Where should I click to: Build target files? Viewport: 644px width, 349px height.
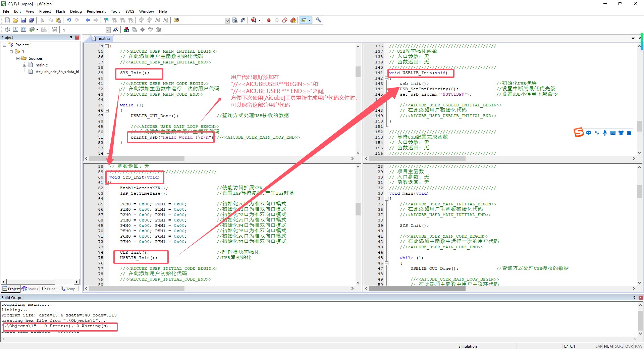15,30
